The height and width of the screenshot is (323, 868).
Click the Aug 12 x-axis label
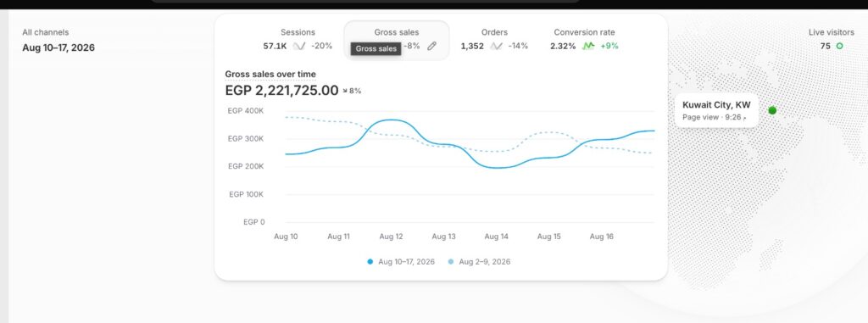391,237
